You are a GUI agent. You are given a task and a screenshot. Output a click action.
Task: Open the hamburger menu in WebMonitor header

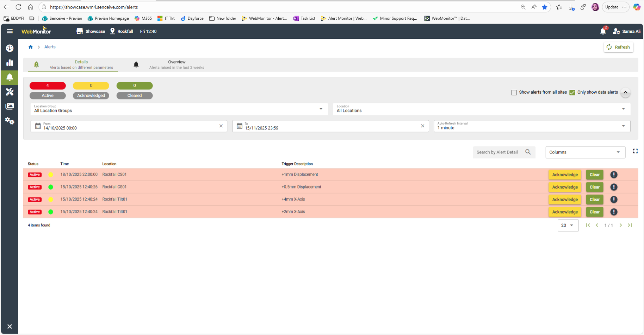10,31
